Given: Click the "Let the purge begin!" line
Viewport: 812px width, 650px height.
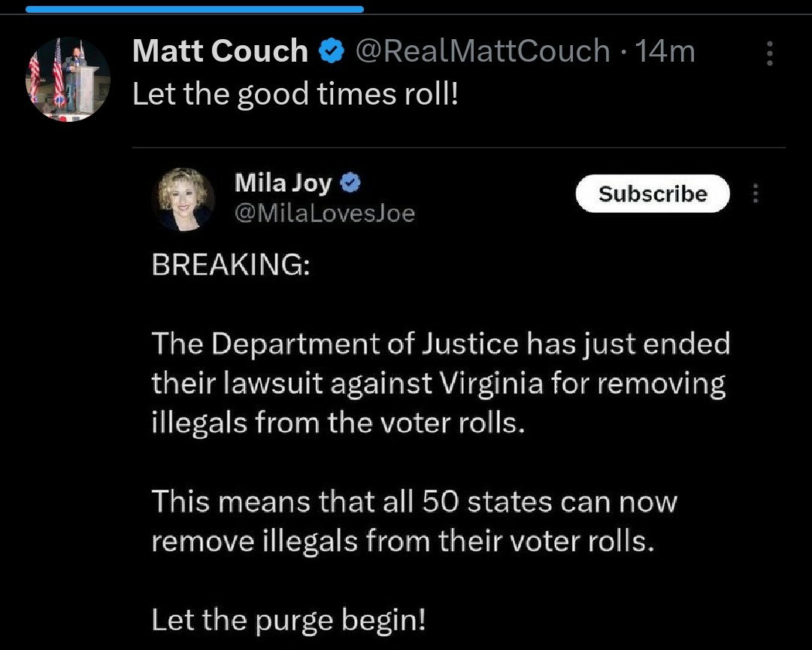Looking at the screenshot, I should click(x=289, y=619).
